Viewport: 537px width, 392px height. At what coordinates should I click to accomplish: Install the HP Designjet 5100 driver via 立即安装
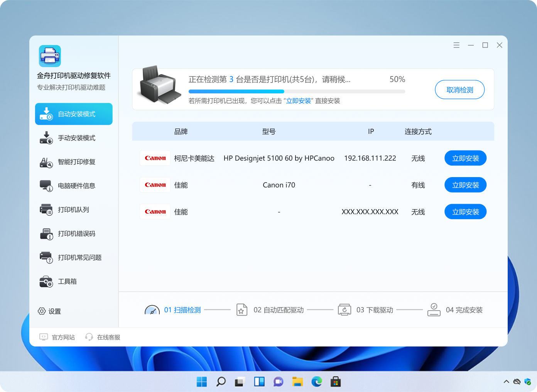click(x=465, y=158)
